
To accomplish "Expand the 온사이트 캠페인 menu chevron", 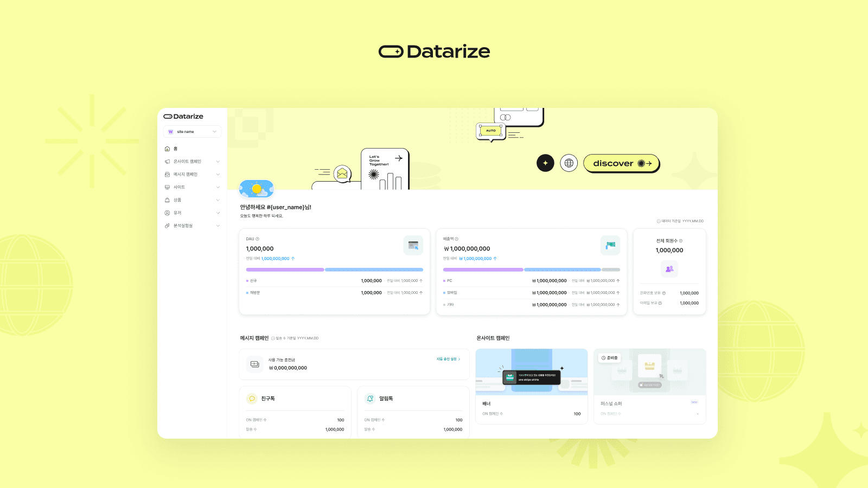I will (x=218, y=162).
